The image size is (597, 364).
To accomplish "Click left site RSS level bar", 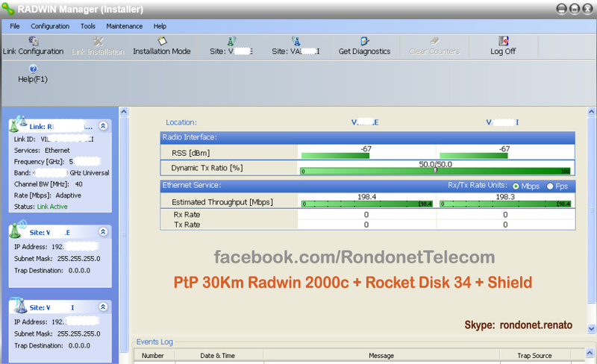I will (x=335, y=155).
